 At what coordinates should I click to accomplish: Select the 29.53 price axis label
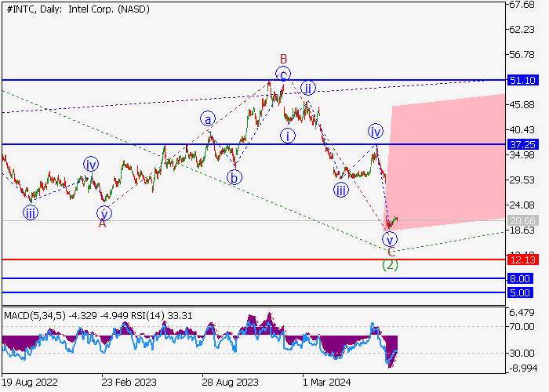click(522, 180)
